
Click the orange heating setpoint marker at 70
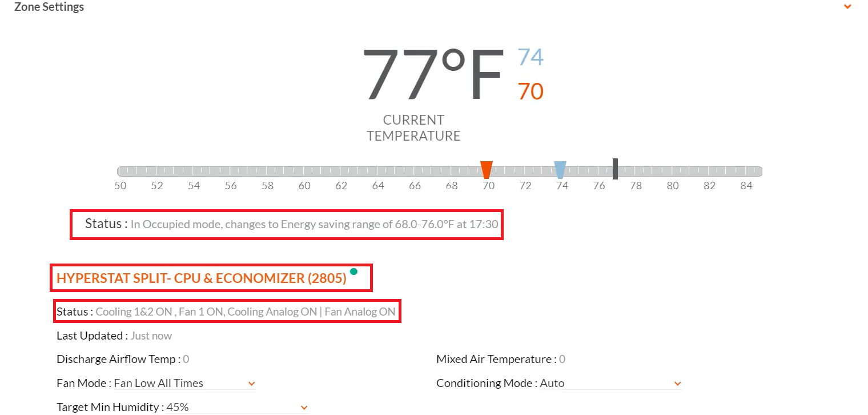point(487,169)
